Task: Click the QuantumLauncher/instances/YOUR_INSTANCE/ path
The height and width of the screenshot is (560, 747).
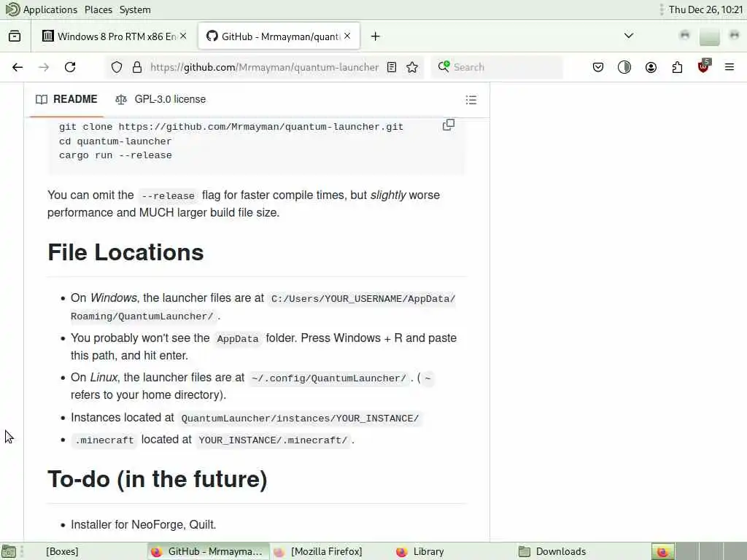Action: (300, 418)
